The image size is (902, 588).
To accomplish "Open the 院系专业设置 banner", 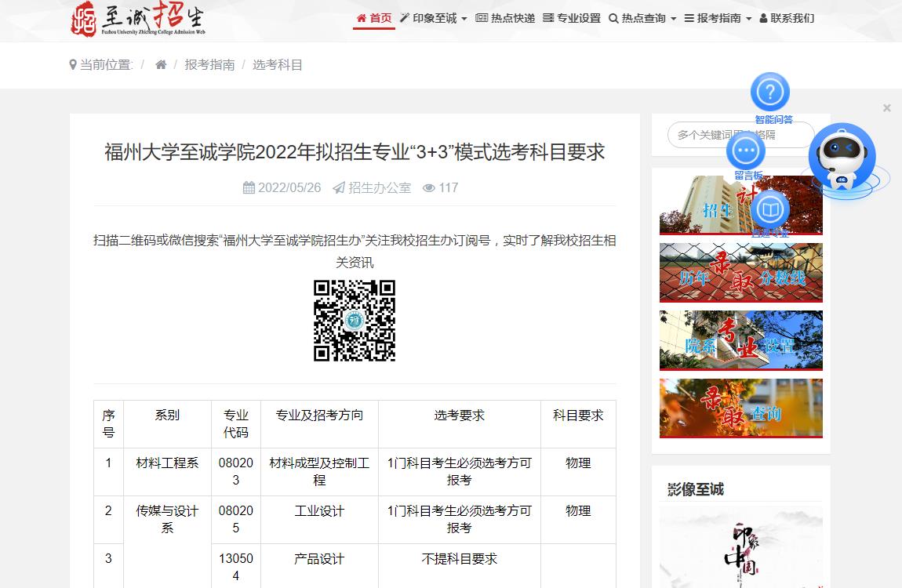I will click(741, 340).
